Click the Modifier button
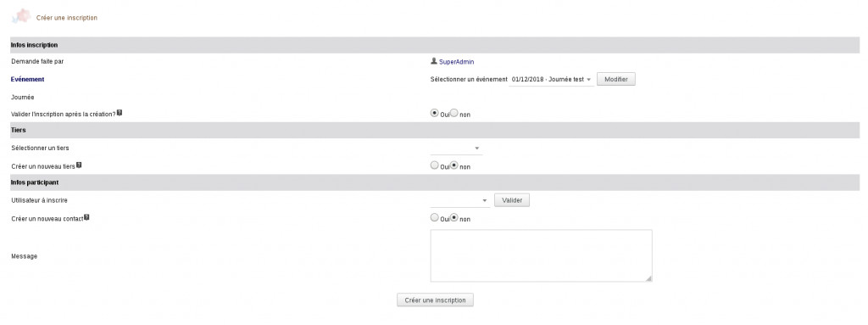The height and width of the screenshot is (325, 868). tap(616, 79)
